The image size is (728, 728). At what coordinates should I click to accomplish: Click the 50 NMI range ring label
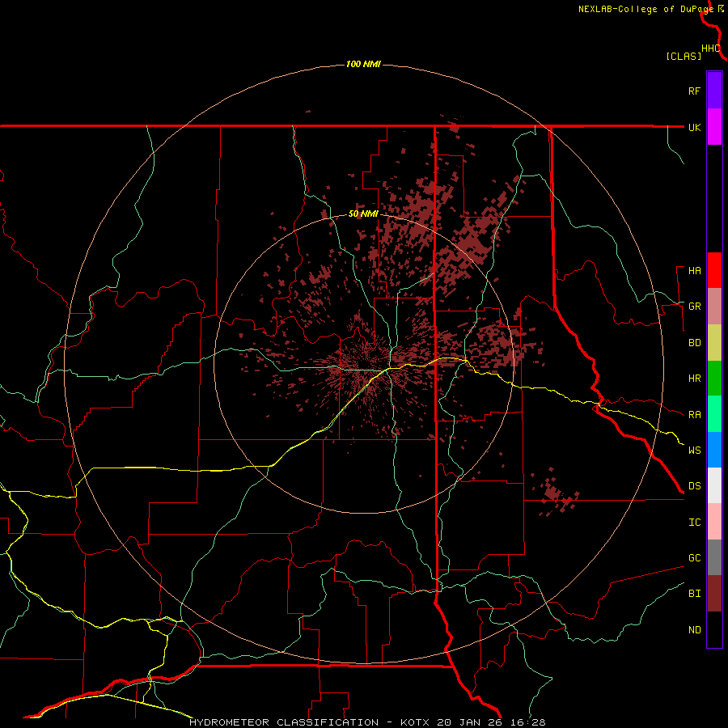(363, 214)
